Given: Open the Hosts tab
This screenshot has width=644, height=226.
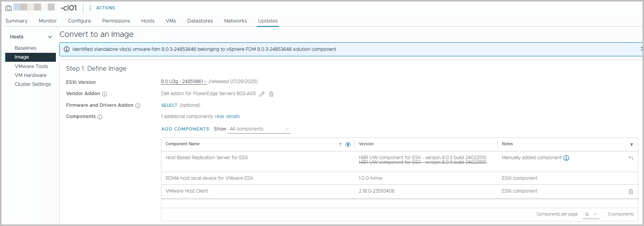Looking at the screenshot, I should pyautogui.click(x=148, y=21).
